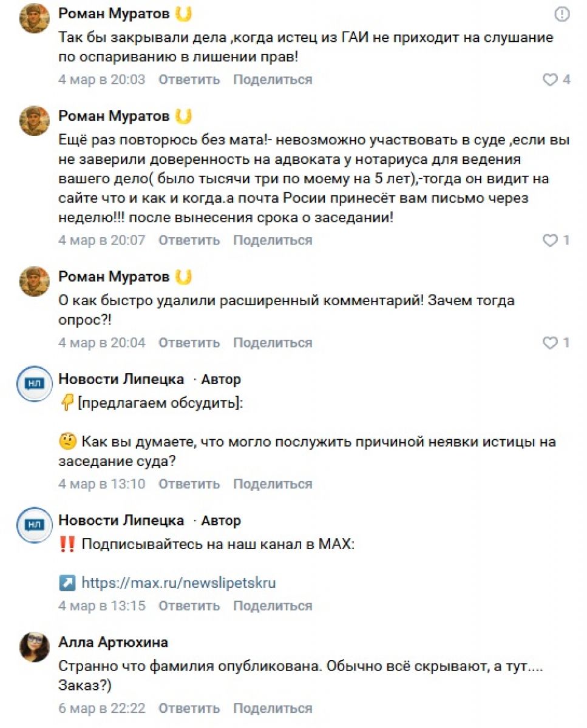This screenshot has height=728, width=587.
Task: Click the report icon on first comment
Action: (x=563, y=15)
